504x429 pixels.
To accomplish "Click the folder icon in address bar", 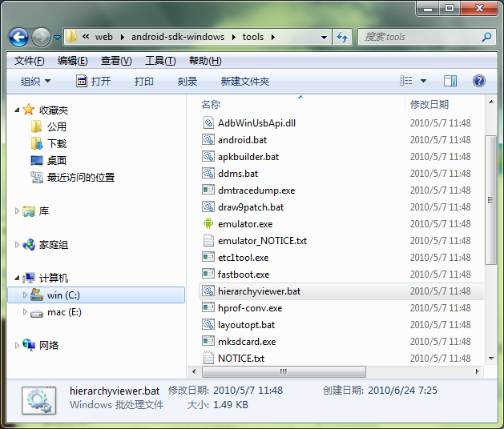I will tap(71, 37).
